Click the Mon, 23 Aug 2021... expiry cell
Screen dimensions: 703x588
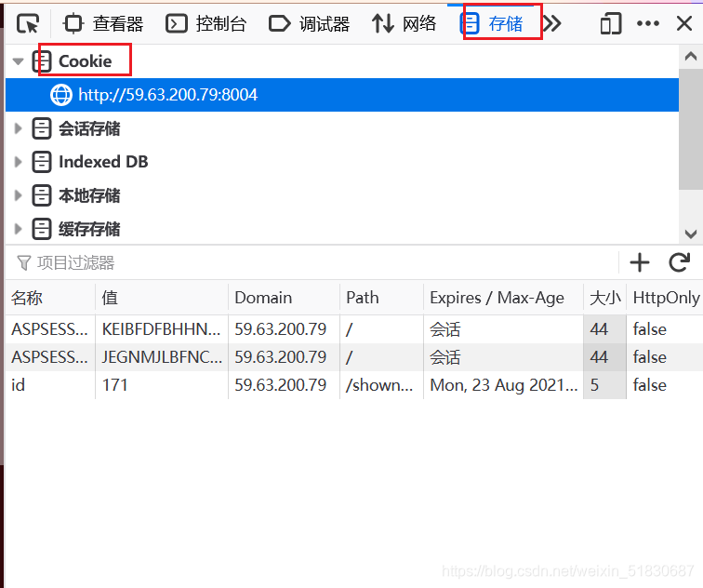tap(503, 385)
